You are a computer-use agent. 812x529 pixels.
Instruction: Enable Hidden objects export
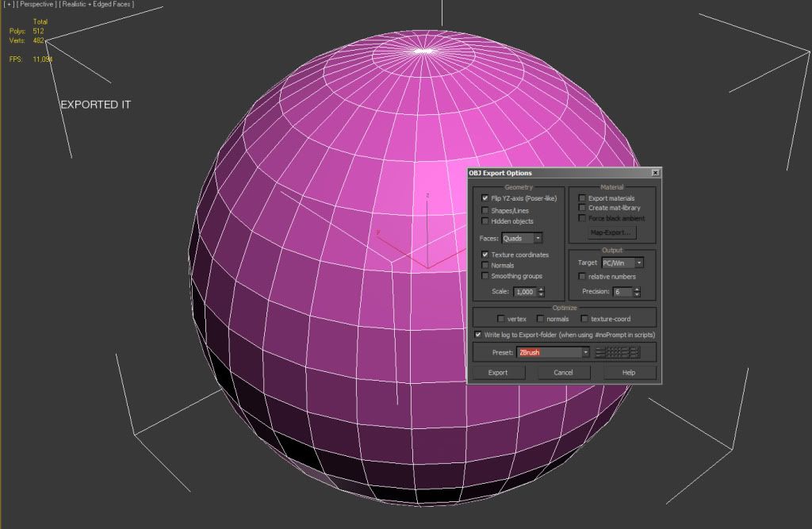[484, 220]
